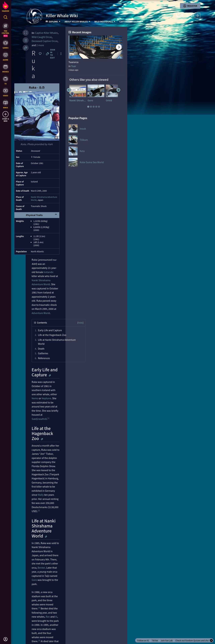Open the Explore dropdown menu
Image resolution: width=215 pixels, height=644 pixels.
(53, 22)
